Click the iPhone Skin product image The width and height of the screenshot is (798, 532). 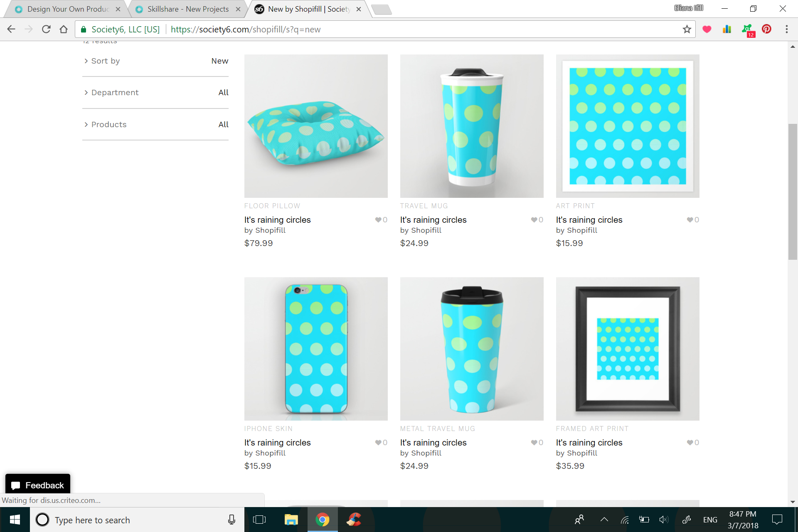[x=316, y=349]
